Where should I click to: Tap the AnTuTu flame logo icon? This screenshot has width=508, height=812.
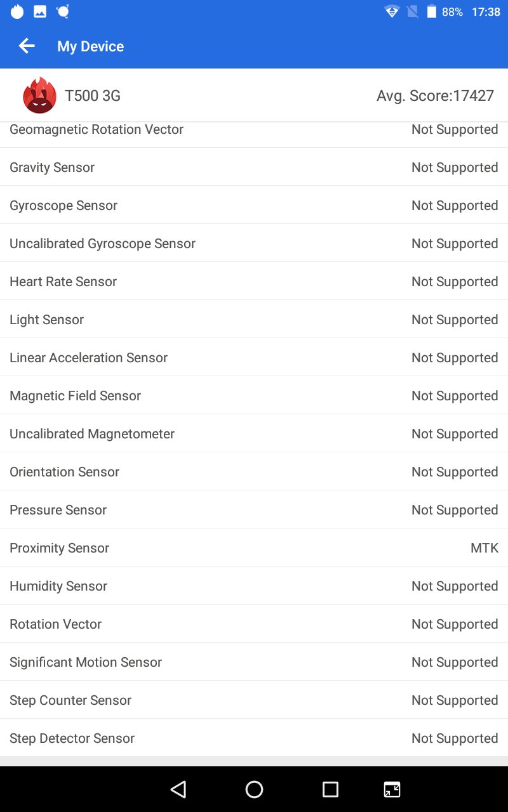[x=39, y=96]
